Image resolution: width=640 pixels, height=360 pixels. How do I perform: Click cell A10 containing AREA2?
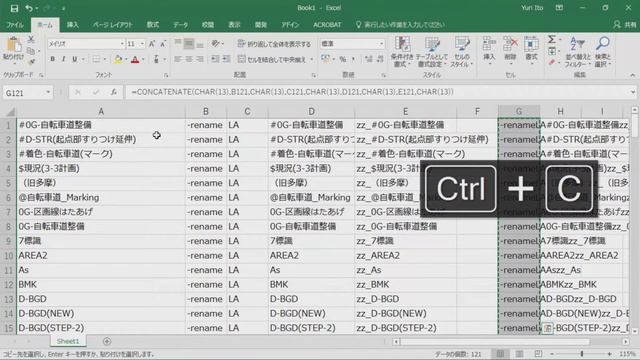(101, 256)
